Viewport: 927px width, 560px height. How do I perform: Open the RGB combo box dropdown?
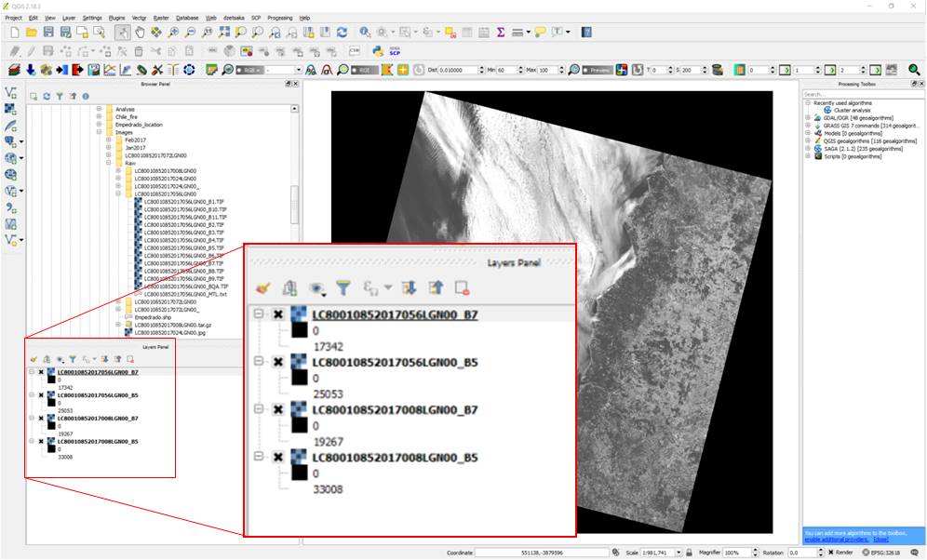299,70
